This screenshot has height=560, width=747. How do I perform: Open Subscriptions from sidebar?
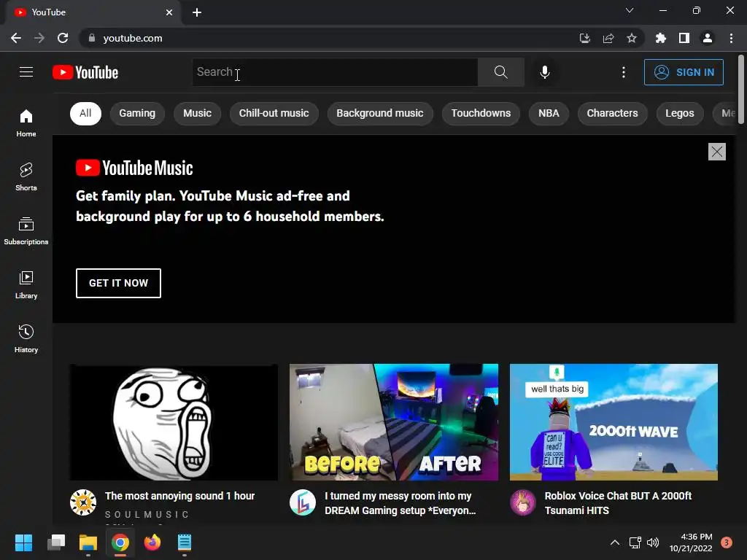[26, 231]
